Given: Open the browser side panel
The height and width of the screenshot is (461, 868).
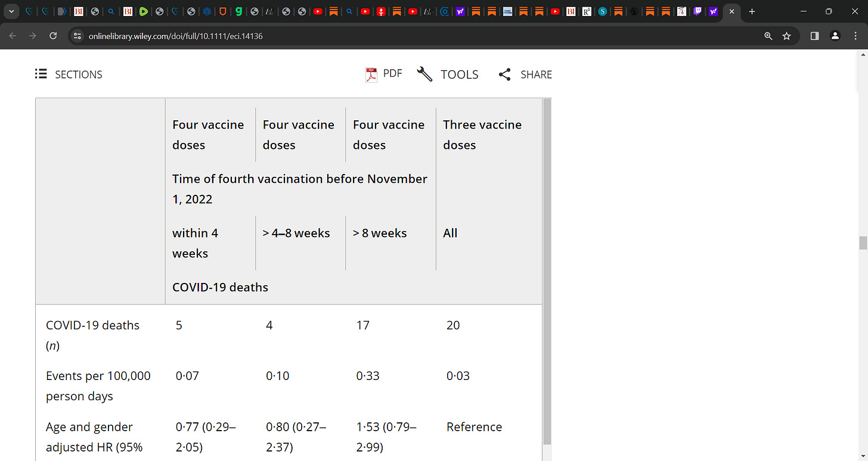Looking at the screenshot, I should coord(815,36).
